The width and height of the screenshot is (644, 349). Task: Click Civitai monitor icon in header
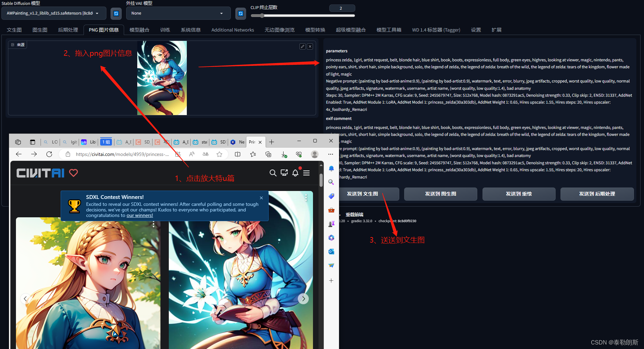pos(284,173)
